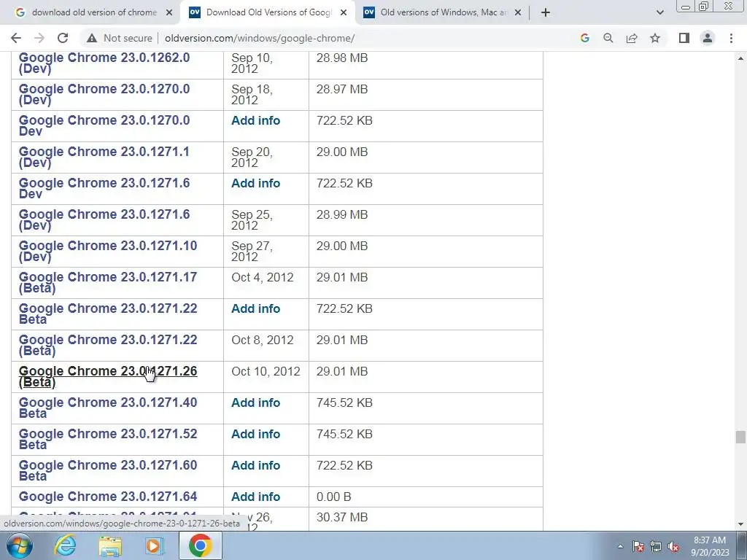Open the clock showing 8:37 AM
The height and width of the screenshot is (560, 747).
point(710,546)
